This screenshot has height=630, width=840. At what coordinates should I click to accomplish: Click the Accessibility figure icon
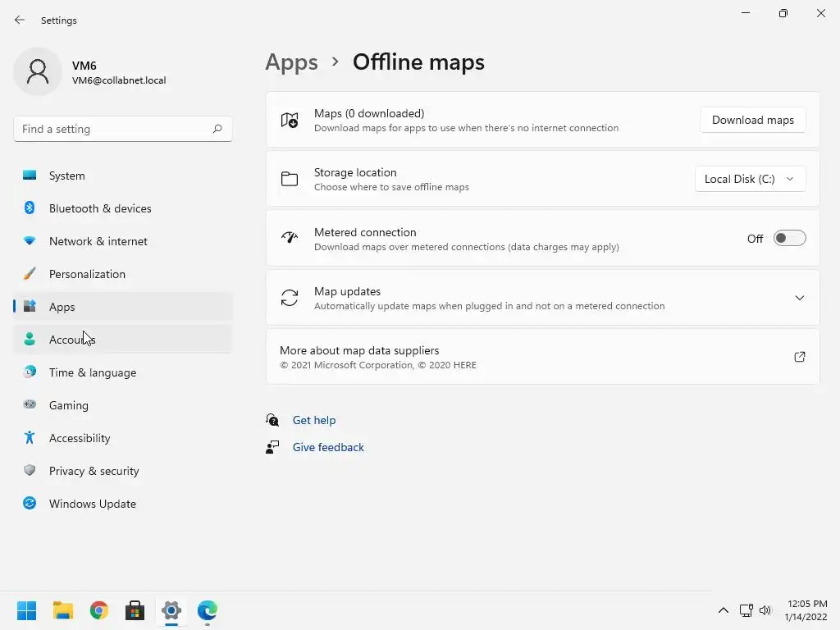tap(30, 438)
